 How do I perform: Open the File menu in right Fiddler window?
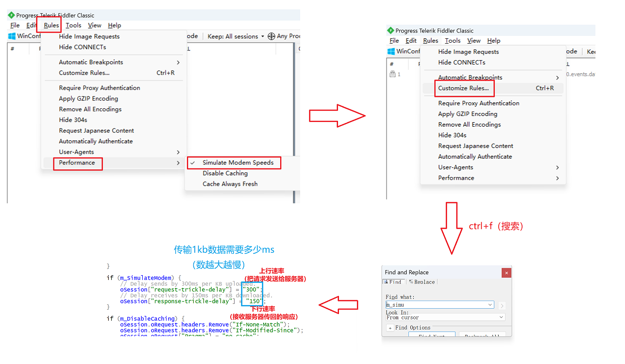click(394, 41)
